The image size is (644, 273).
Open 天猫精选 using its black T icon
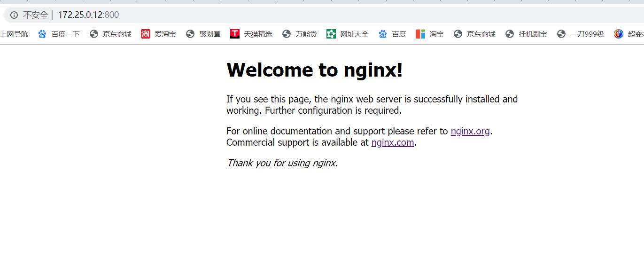tap(234, 33)
